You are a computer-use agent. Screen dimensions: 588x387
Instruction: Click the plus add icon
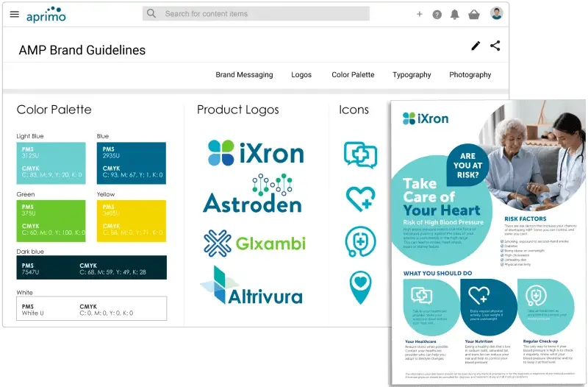click(419, 14)
